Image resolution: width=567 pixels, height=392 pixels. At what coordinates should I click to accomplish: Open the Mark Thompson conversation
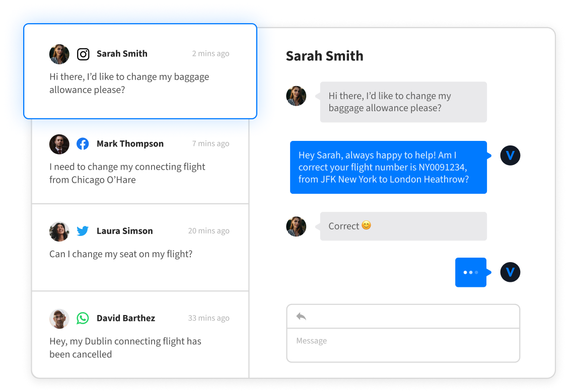point(140,161)
